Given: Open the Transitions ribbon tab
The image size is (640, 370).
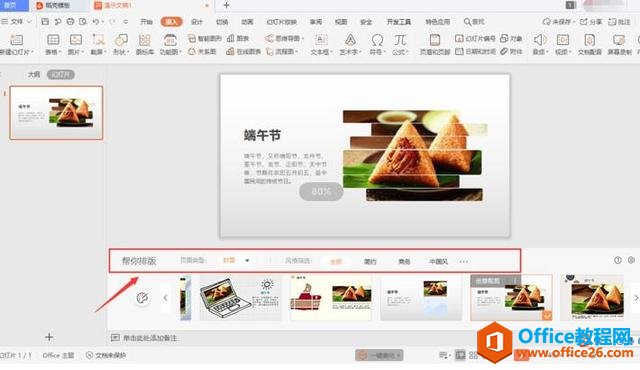Looking at the screenshot, I should pyautogui.click(x=222, y=22).
